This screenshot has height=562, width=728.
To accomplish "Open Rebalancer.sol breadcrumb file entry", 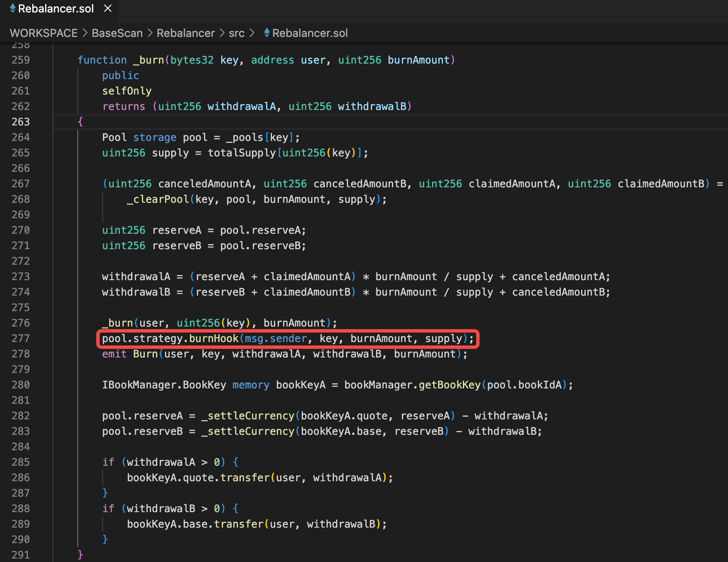I will pyautogui.click(x=310, y=33).
